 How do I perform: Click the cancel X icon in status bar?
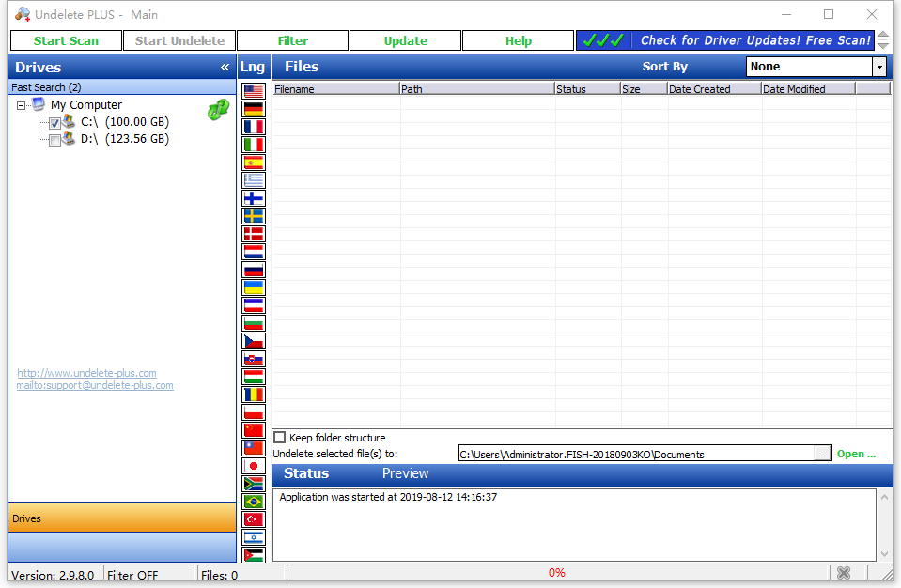pos(844,572)
